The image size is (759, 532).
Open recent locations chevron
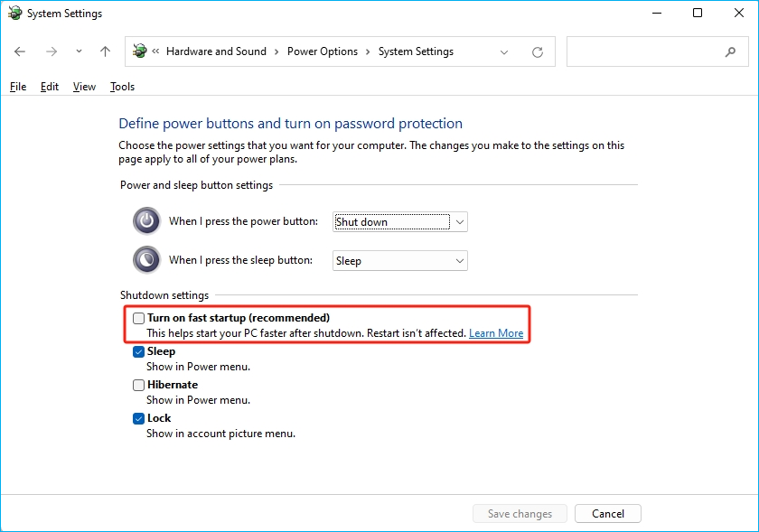tap(79, 52)
